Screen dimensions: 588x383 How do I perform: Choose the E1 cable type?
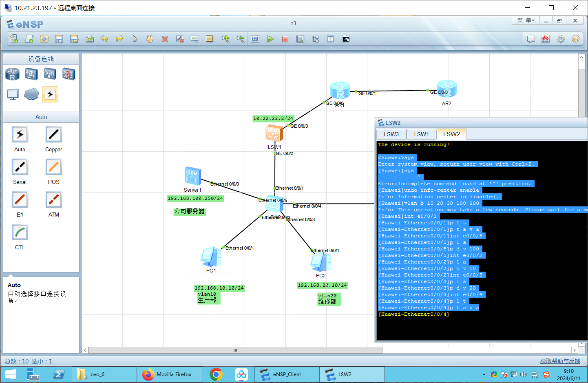20,200
